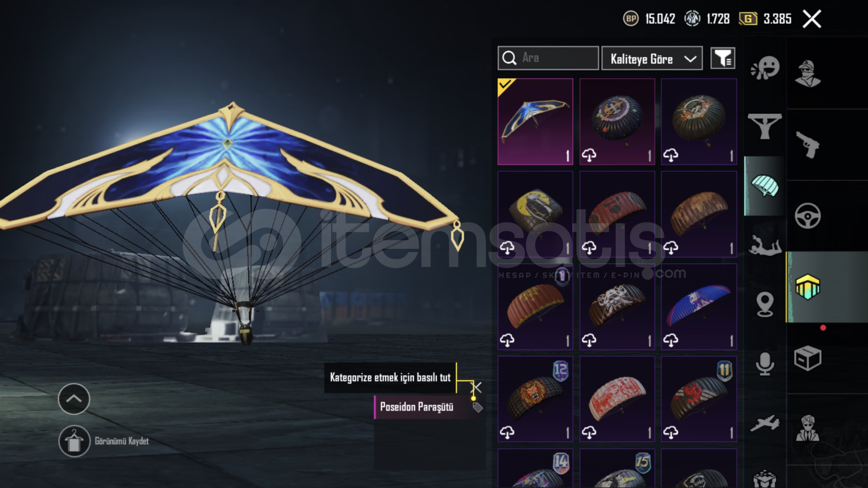Viewport: 868px width, 488px height.
Task: Open the steering wheel vehicle category
Action: tap(808, 216)
